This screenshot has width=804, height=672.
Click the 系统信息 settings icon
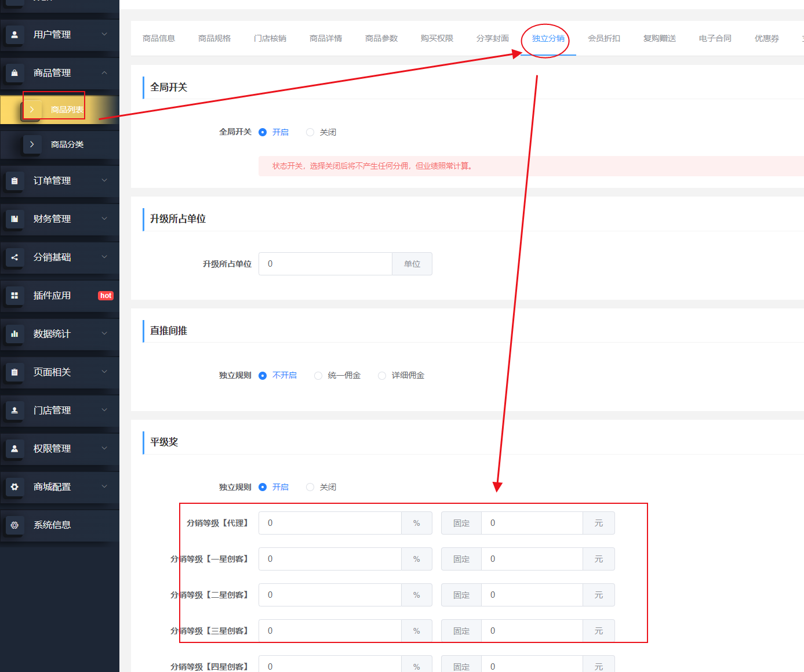pos(14,525)
